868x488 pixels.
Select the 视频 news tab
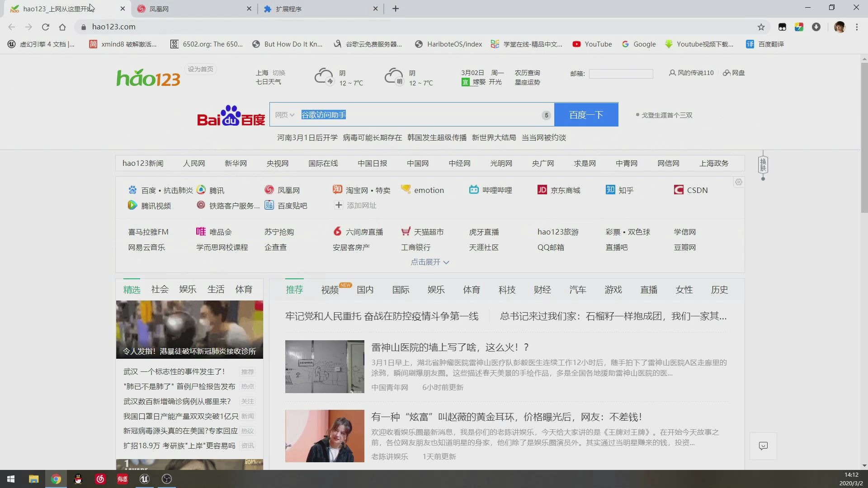tap(330, 290)
